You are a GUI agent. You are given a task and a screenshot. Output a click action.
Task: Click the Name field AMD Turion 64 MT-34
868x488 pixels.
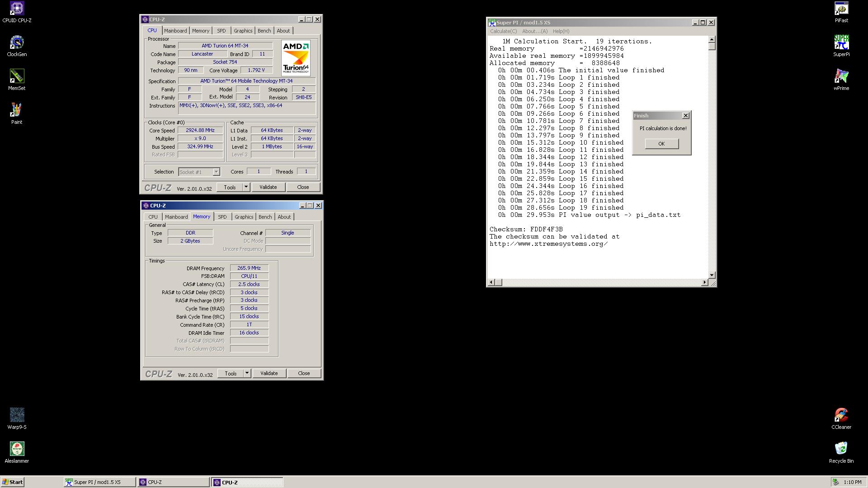point(225,46)
